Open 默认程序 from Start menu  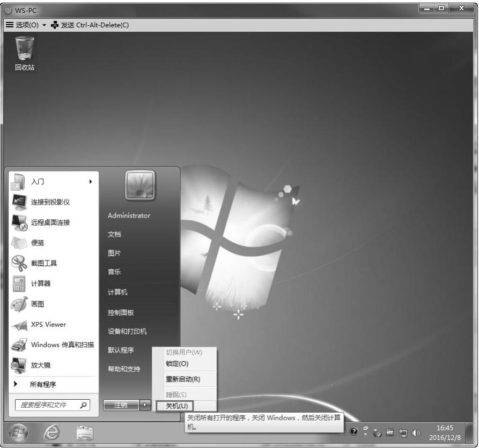[x=121, y=350]
